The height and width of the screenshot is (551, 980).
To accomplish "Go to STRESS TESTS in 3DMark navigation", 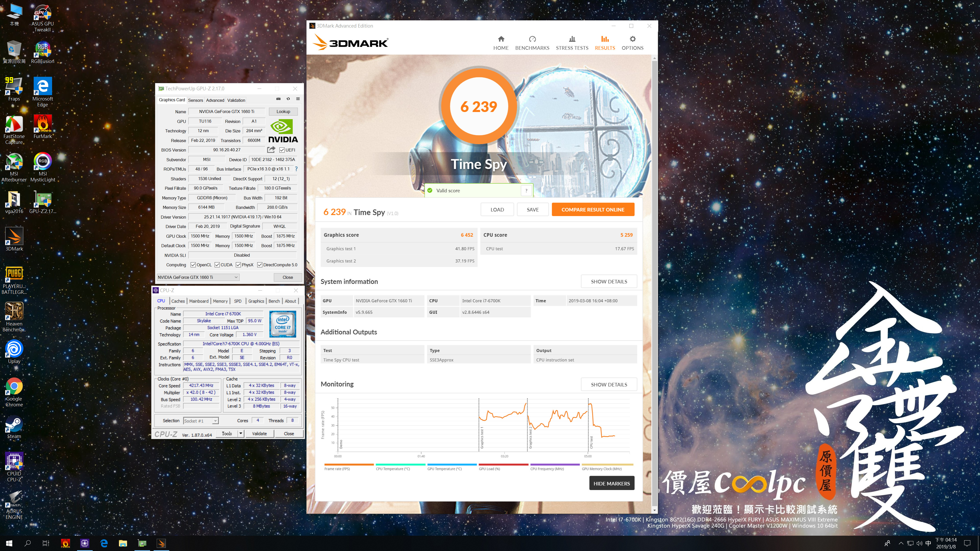I will (x=572, y=43).
